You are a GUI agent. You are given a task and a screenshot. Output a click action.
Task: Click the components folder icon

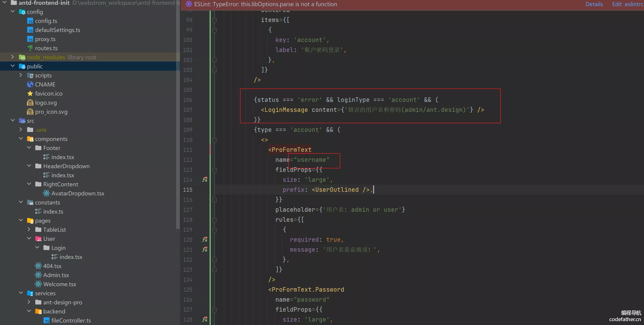[30, 139]
